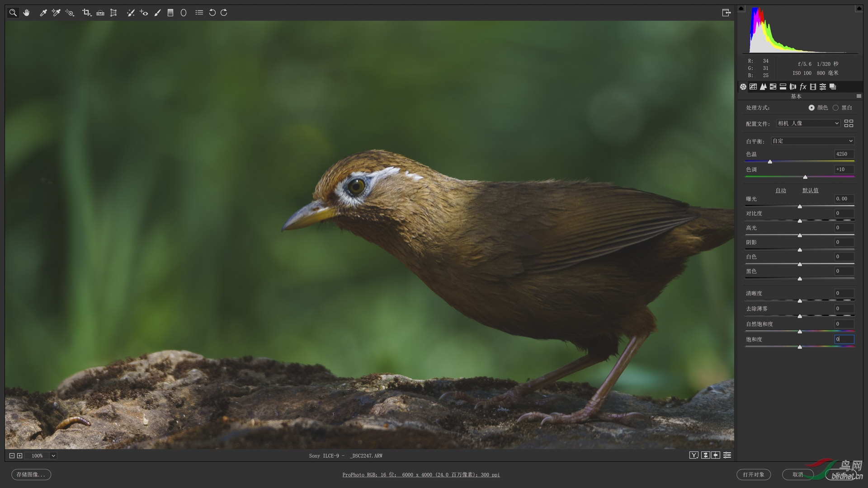Select the White Balance eyedropper tool

[43, 13]
